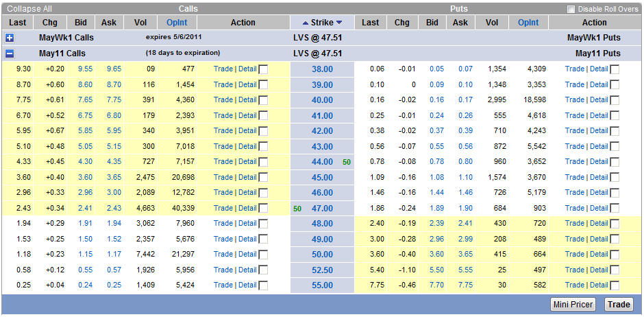Open Detail for the 52.50 put

[599, 270]
